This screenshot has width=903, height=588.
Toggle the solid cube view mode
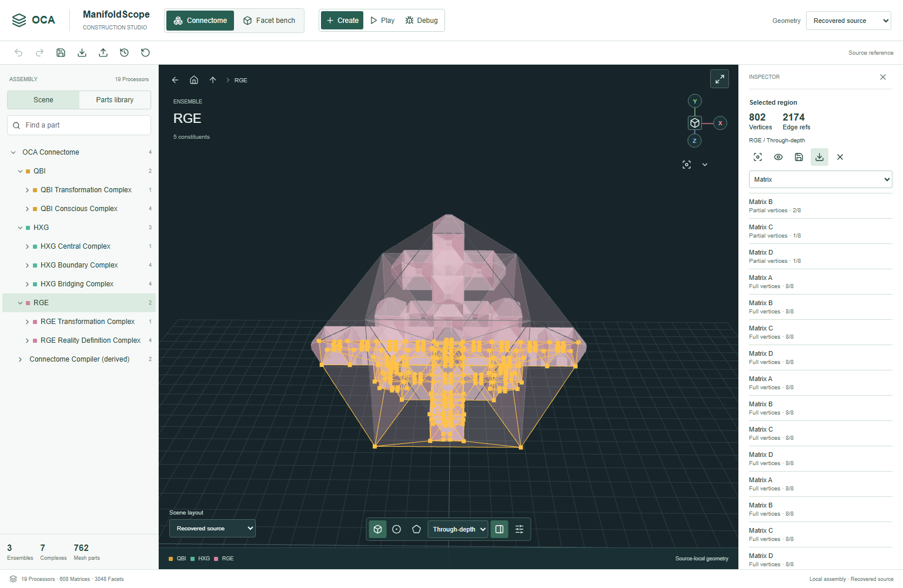point(378,529)
